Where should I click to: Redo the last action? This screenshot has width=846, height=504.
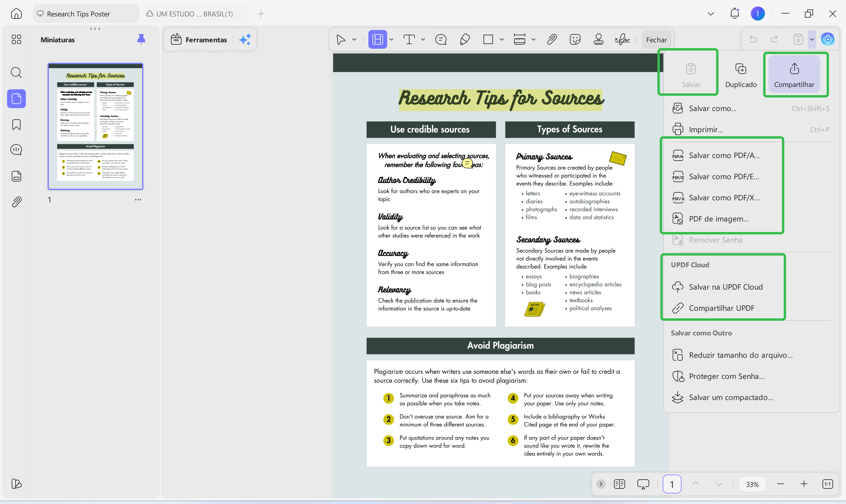pyautogui.click(x=774, y=39)
